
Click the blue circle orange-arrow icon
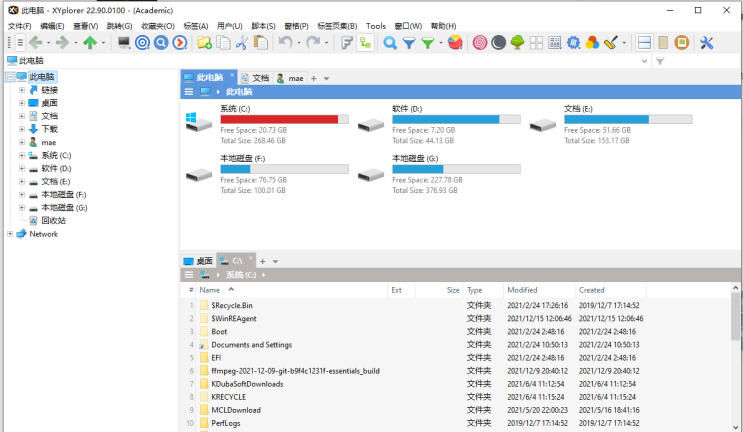coord(180,43)
